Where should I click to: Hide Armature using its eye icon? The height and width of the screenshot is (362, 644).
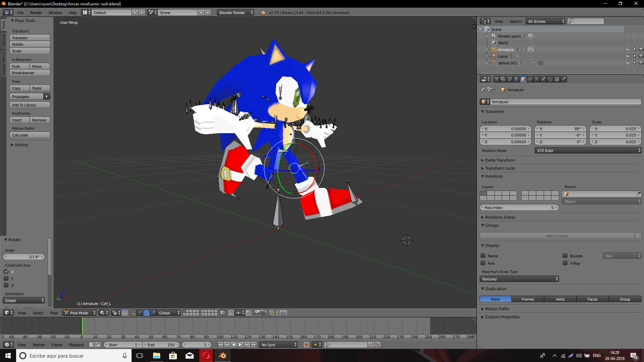click(628, 49)
